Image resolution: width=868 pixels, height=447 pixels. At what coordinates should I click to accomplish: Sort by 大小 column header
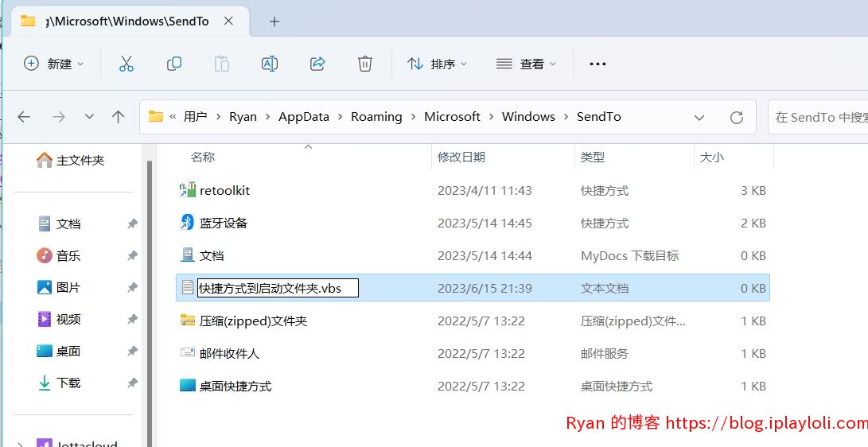(712, 157)
